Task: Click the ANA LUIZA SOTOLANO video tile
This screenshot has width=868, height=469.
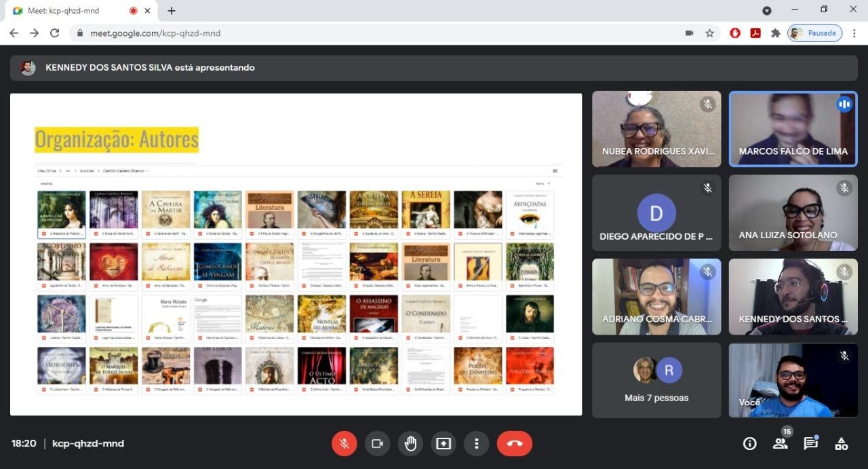Action: pos(793,213)
